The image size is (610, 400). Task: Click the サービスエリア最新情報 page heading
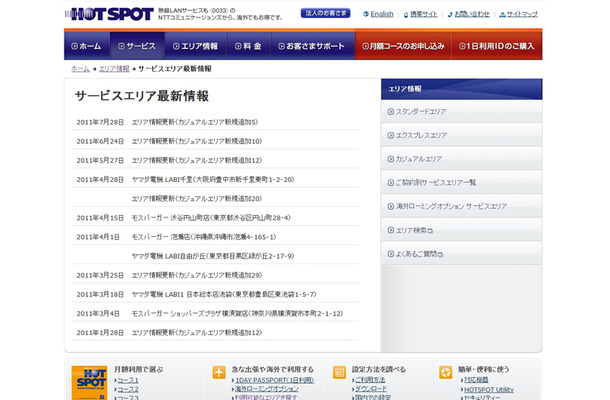[x=142, y=96]
